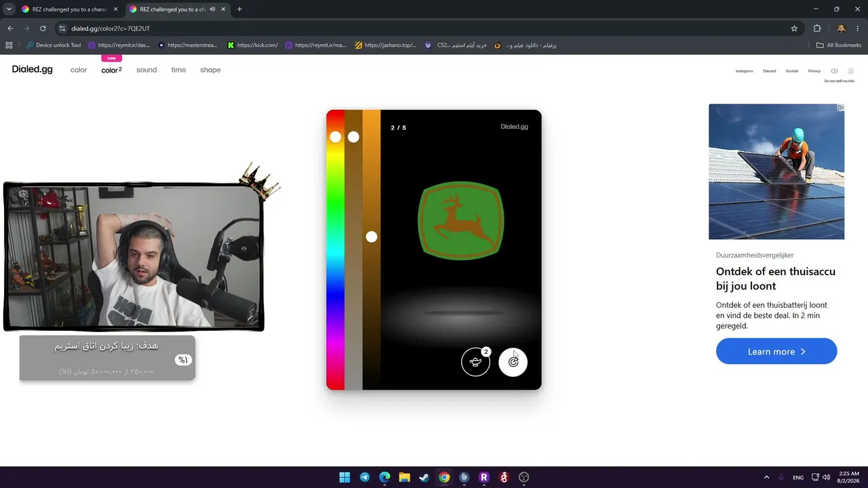Open the Discord link

(x=769, y=71)
